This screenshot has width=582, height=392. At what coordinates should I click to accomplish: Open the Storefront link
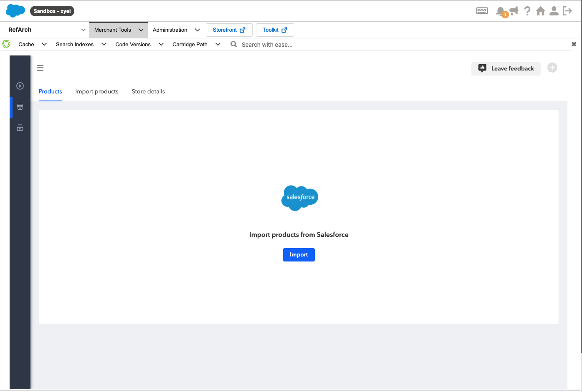pyautogui.click(x=229, y=30)
